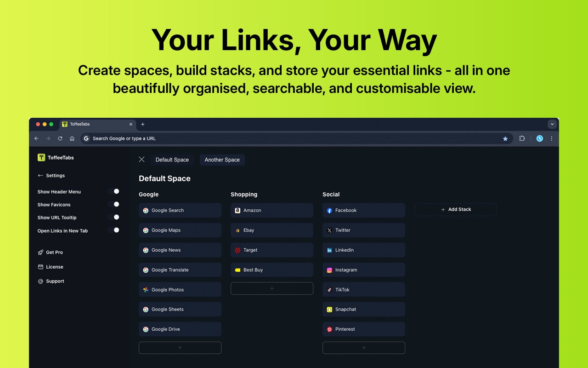Viewport: 588px width, 368px height.
Task: Click the LinkedIn favicon
Action: (x=329, y=250)
